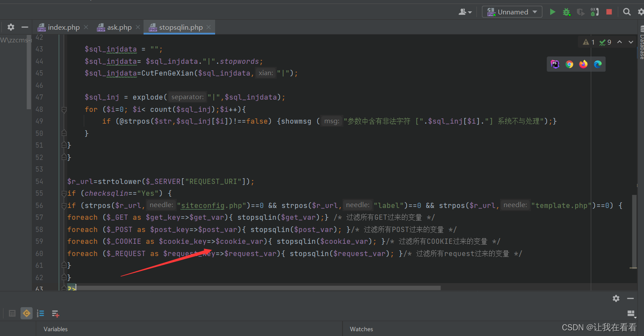Image resolution: width=644 pixels, height=336 pixels.
Task: Navigate to next problem with down arrow
Action: (631, 42)
